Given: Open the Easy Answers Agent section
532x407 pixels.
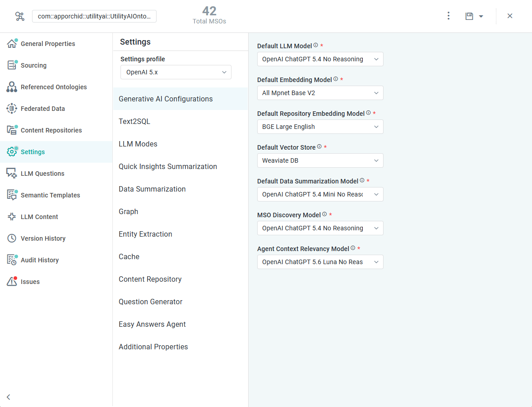Looking at the screenshot, I should pyautogui.click(x=180, y=325).
